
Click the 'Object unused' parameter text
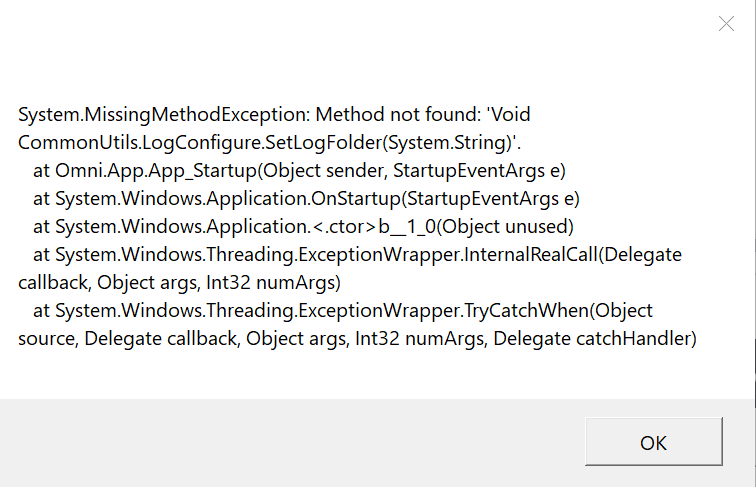(x=505, y=227)
